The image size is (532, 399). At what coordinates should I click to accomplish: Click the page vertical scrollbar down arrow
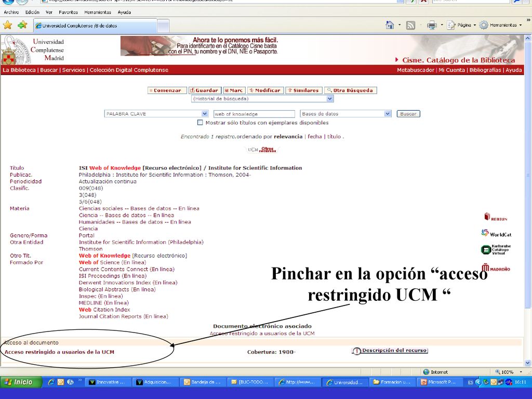click(528, 363)
